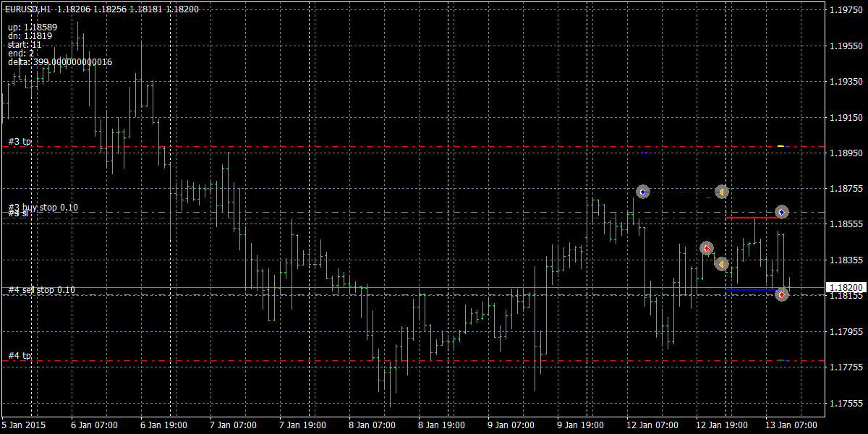Click the '6 Jan 19:00' time axis label
The width and height of the screenshot is (868, 434).
click(164, 425)
